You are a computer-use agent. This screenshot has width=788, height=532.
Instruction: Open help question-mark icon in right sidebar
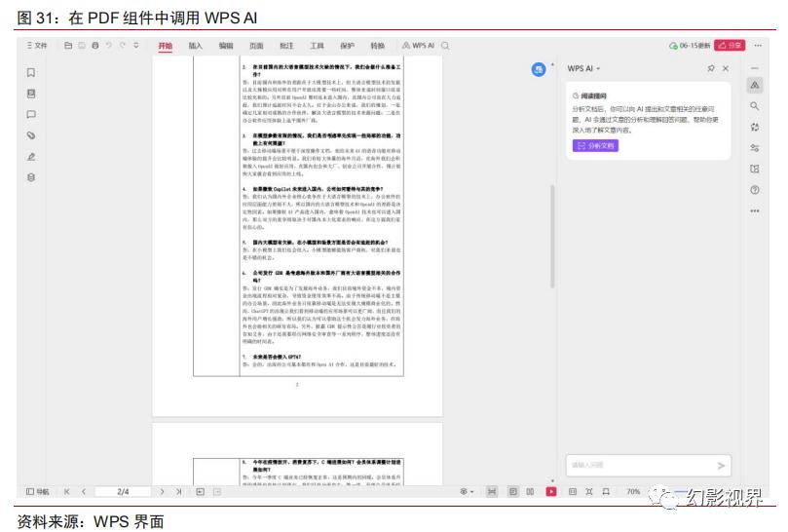point(755,190)
